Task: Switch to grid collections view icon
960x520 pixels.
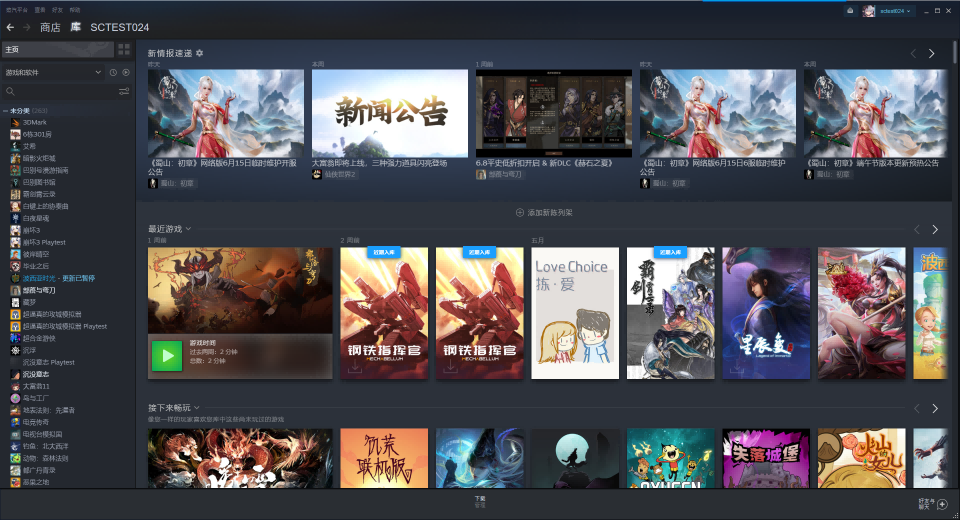Action: click(x=124, y=50)
